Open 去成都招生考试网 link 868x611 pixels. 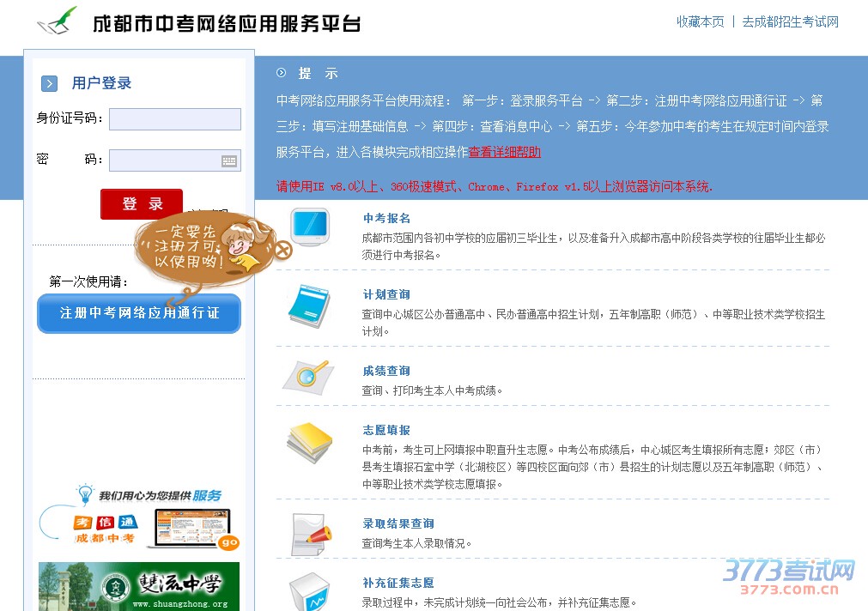pos(791,21)
